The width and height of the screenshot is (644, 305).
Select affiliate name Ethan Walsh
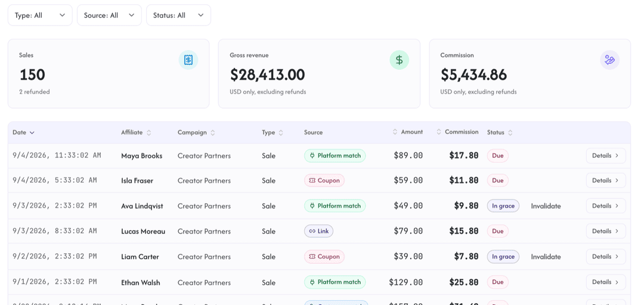coord(141,282)
